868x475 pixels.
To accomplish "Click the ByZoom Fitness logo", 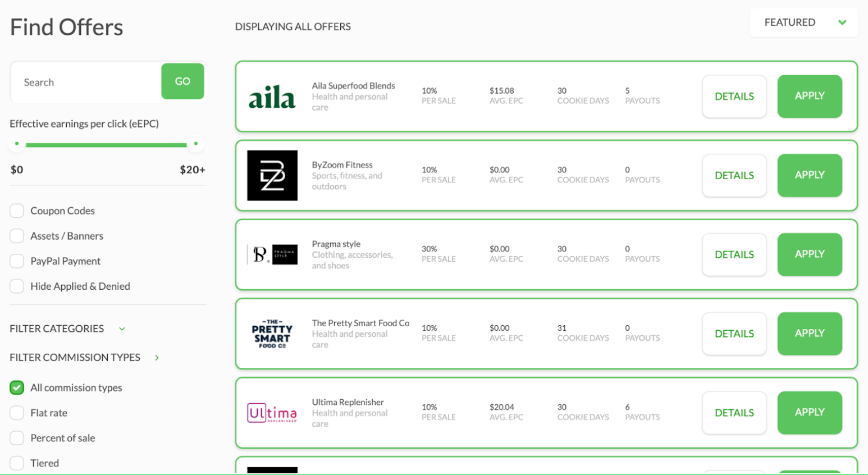I will coord(272,175).
